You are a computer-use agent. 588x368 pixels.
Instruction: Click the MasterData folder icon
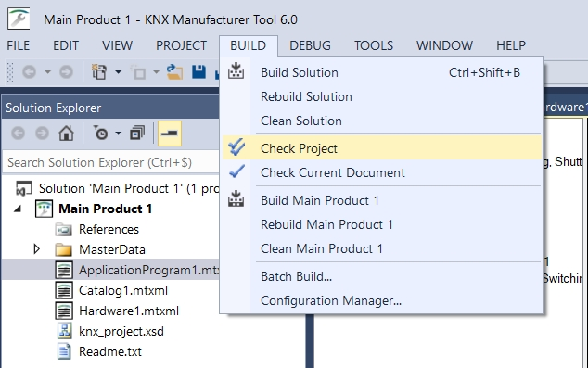[x=63, y=249]
